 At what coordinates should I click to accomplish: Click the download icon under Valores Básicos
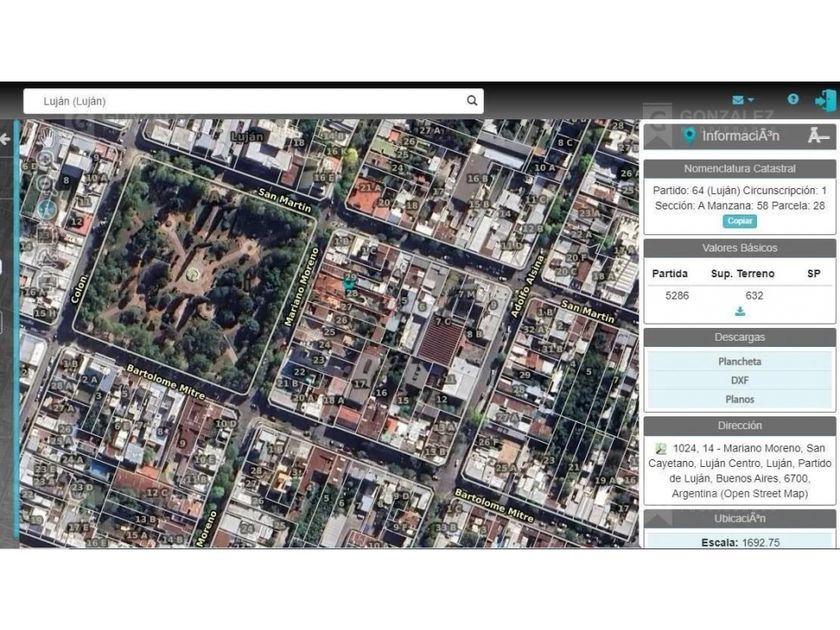click(740, 312)
